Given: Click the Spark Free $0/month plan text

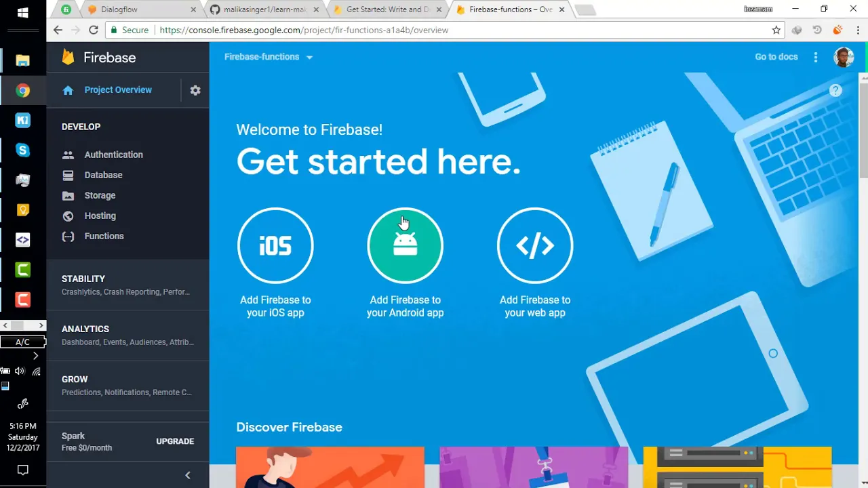Looking at the screenshot, I should pyautogui.click(x=87, y=441).
